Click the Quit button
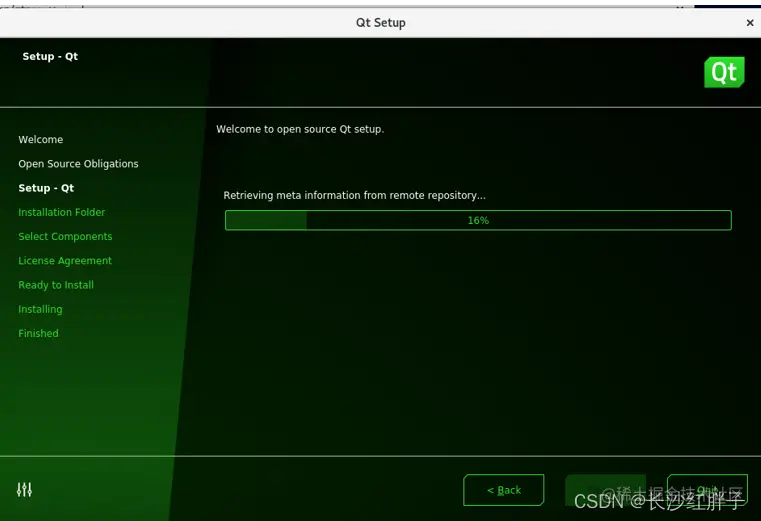 (707, 490)
